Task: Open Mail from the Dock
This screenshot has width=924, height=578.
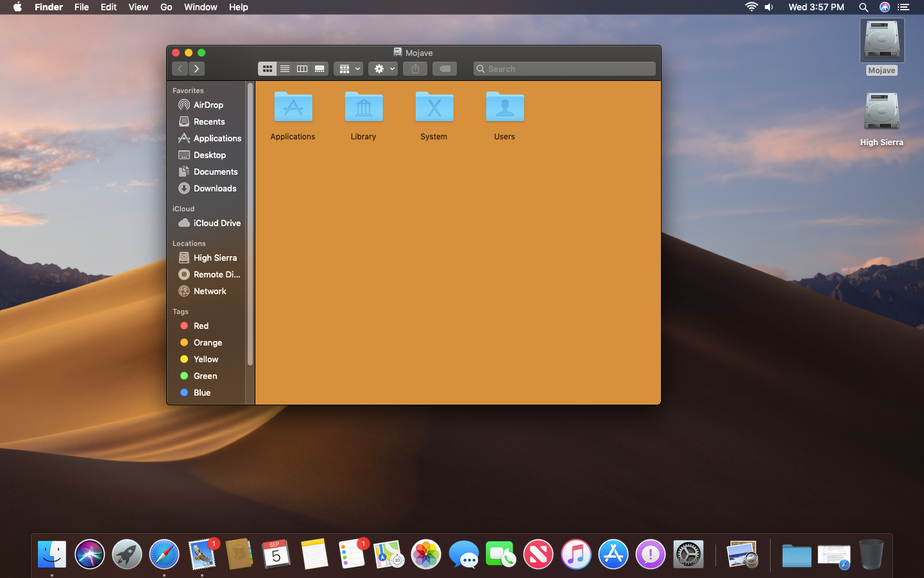Action: (x=202, y=554)
